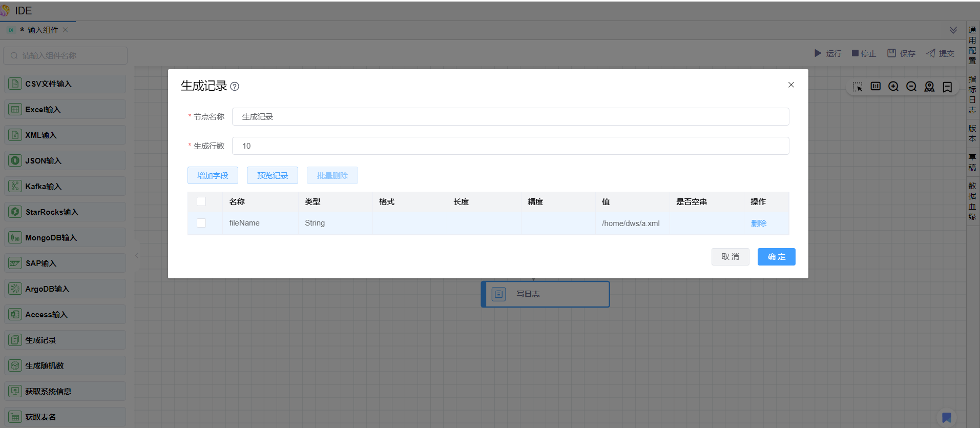980x428 pixels.
Task: Click the 确定 confirm button
Action: point(776,257)
